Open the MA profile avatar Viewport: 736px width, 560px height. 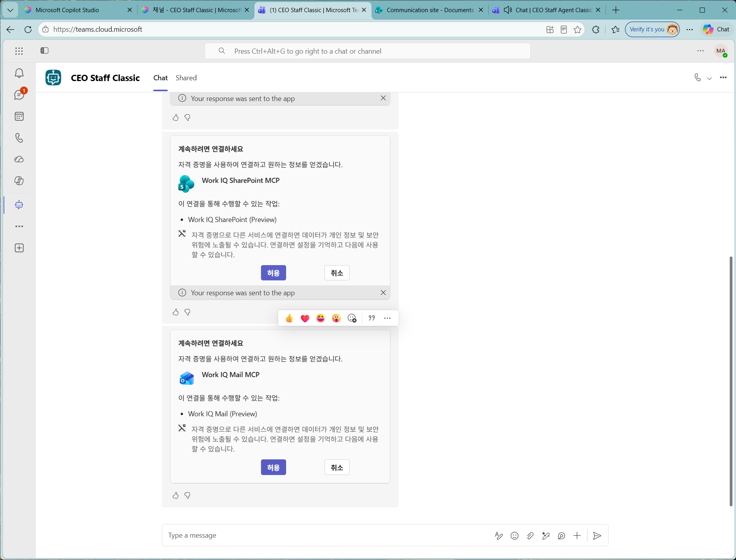coord(721,51)
